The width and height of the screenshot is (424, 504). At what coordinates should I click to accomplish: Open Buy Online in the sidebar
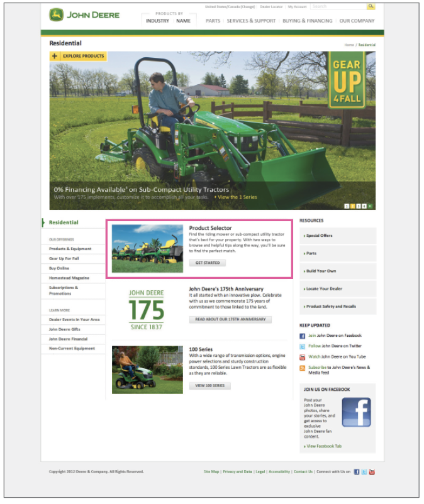tap(59, 268)
